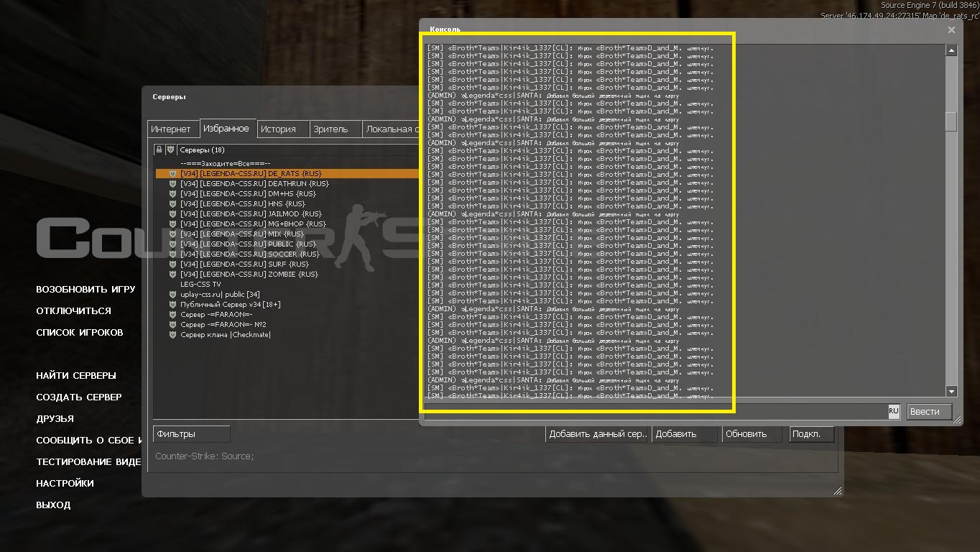Click the VAC shield column header icon

coord(170,149)
